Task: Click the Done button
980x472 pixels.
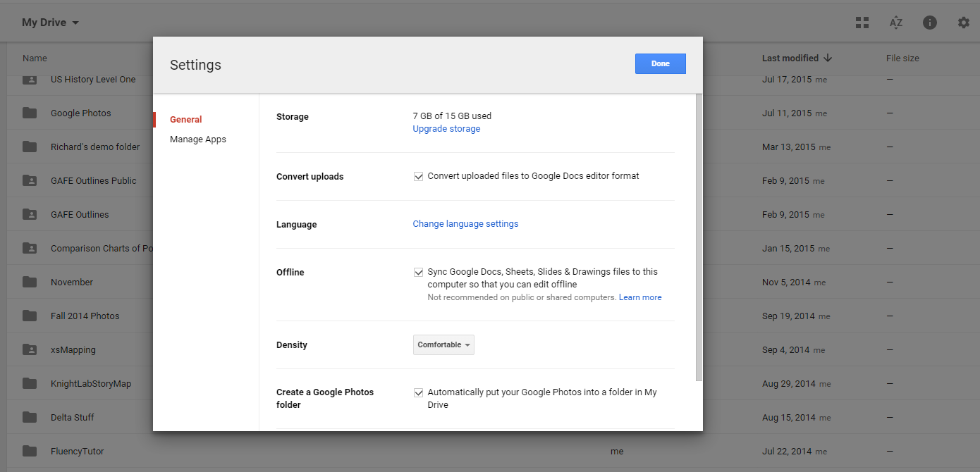Action: click(661, 63)
